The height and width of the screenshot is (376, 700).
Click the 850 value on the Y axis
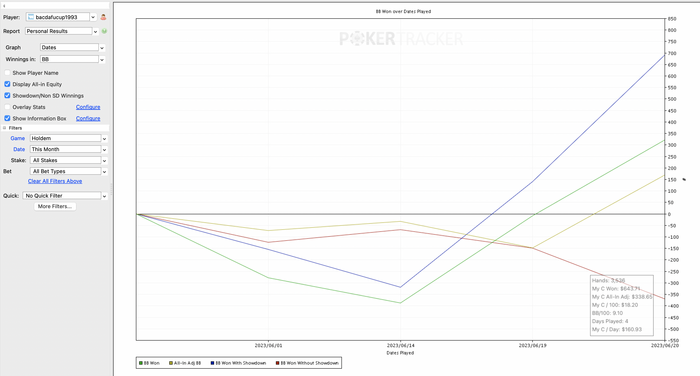pos(672,19)
